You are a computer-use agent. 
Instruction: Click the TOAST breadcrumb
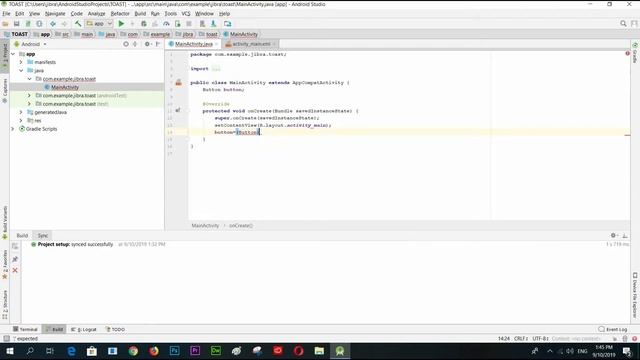pyautogui.click(x=16, y=34)
